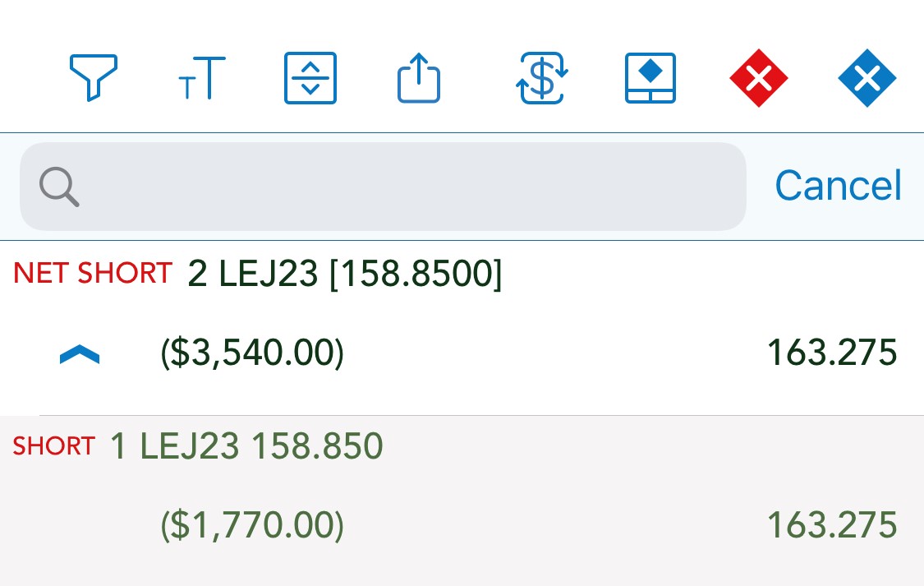
Task: Tap the Cancel search button
Action: coord(838,186)
